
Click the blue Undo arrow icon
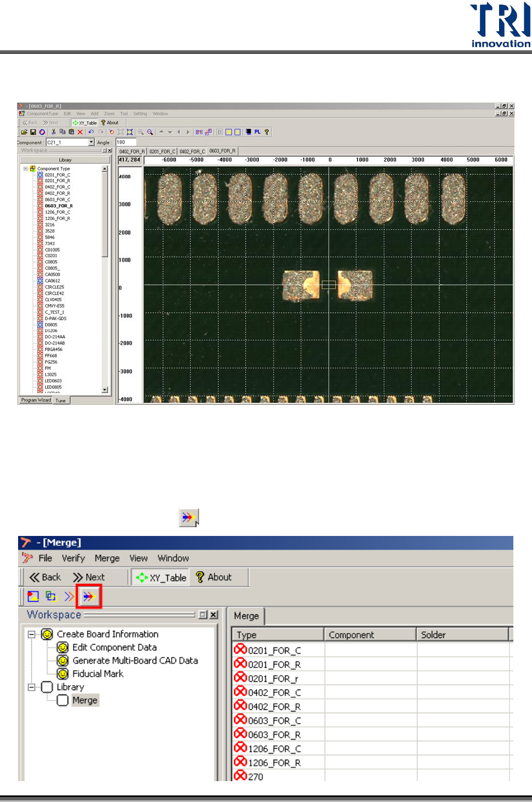(x=91, y=132)
